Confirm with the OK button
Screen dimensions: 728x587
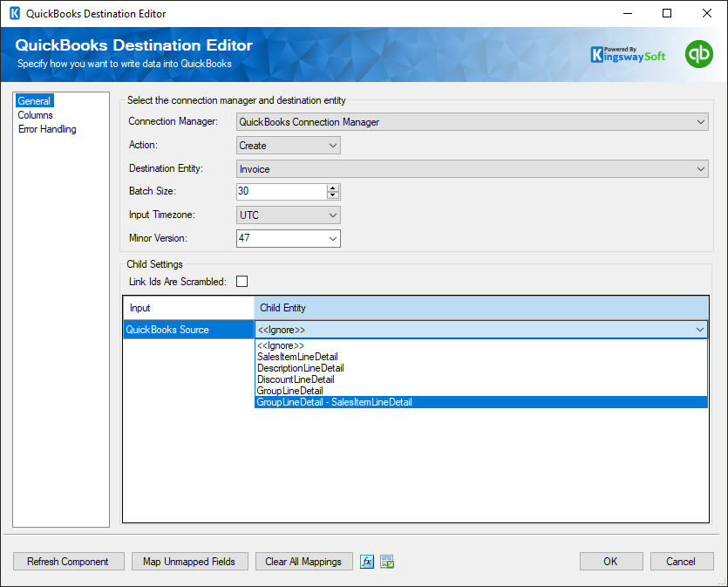(611, 562)
